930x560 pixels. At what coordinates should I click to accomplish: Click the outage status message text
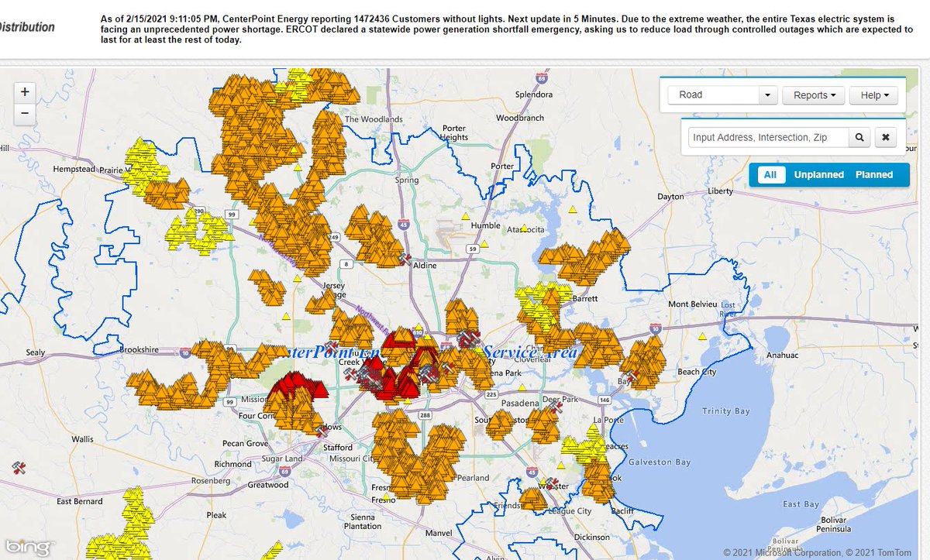tap(506, 29)
